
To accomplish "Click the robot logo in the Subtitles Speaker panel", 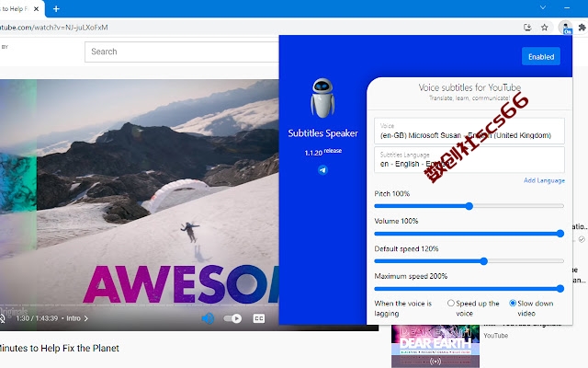I will (x=322, y=98).
